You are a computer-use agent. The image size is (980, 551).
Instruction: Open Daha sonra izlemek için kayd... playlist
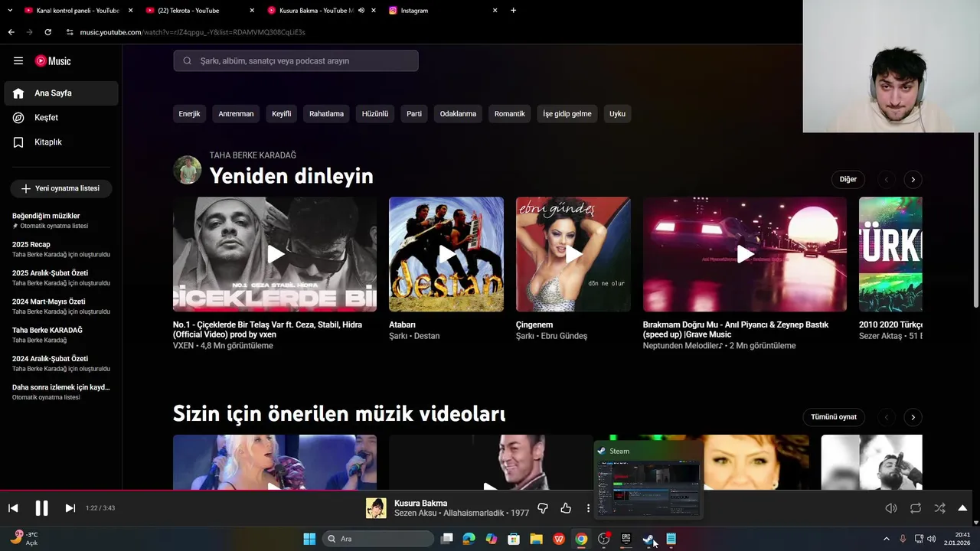(x=61, y=392)
